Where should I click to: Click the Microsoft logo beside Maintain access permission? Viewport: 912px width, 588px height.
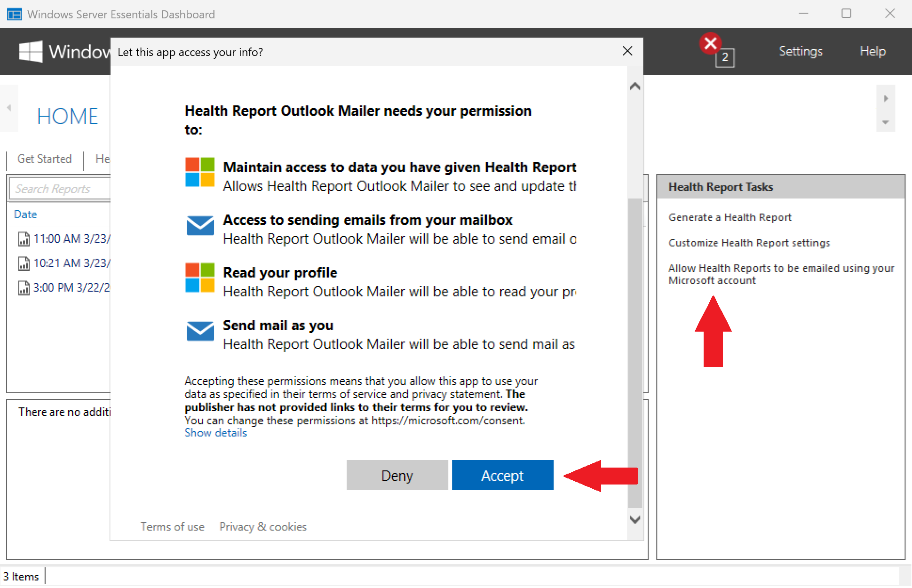[200, 172]
